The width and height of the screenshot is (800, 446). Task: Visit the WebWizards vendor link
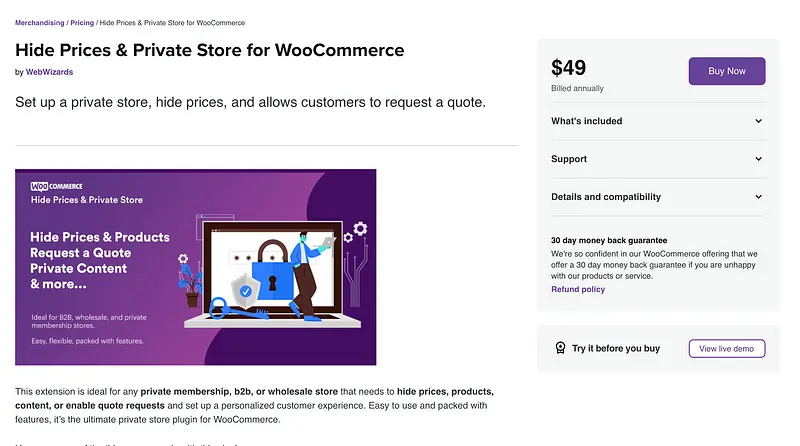click(49, 72)
